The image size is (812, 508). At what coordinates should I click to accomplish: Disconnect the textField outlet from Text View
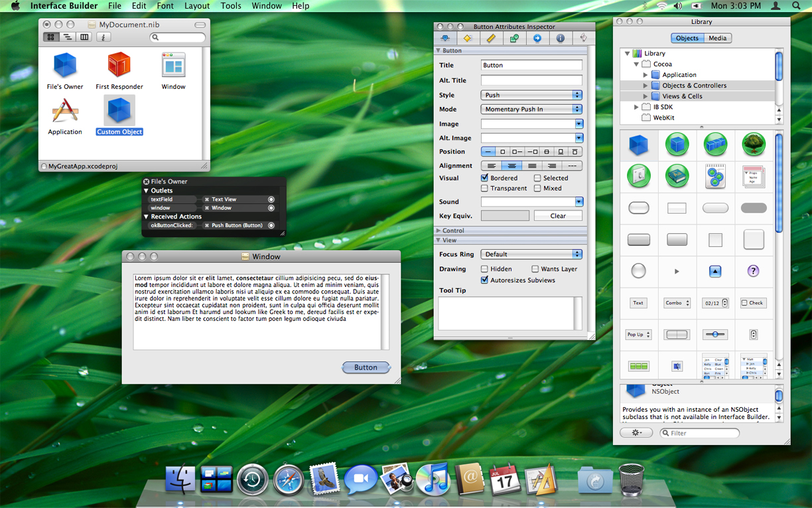coord(207,199)
